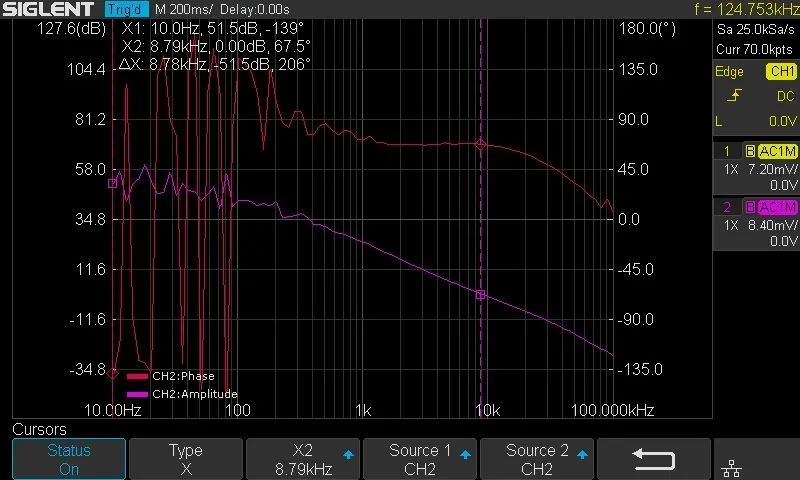Toggle cursors Status On button
Image resolution: width=800 pixels, height=480 pixels.
click(x=69, y=459)
